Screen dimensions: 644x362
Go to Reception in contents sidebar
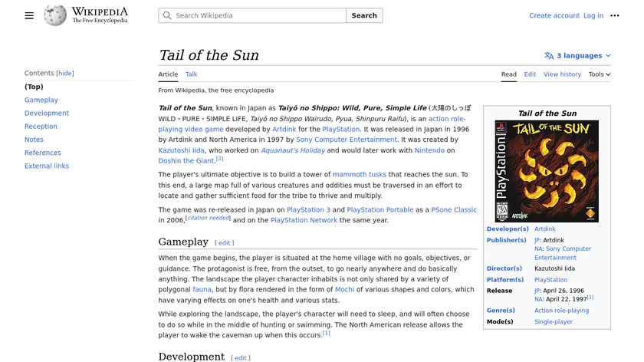point(41,126)
